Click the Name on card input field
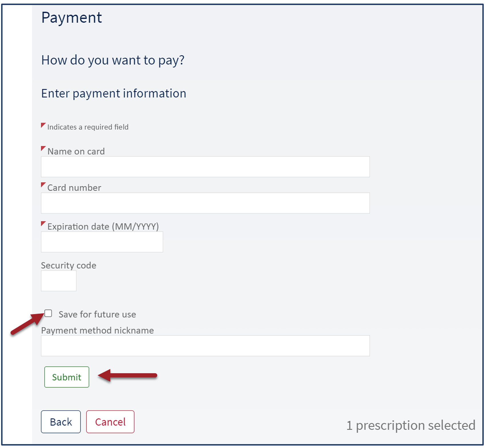486x448 pixels. (205, 167)
